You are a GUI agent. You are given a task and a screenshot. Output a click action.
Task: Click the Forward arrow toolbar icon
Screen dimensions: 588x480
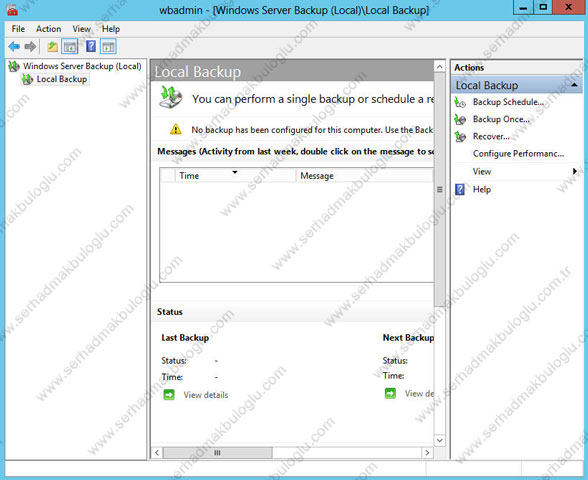pos(30,46)
